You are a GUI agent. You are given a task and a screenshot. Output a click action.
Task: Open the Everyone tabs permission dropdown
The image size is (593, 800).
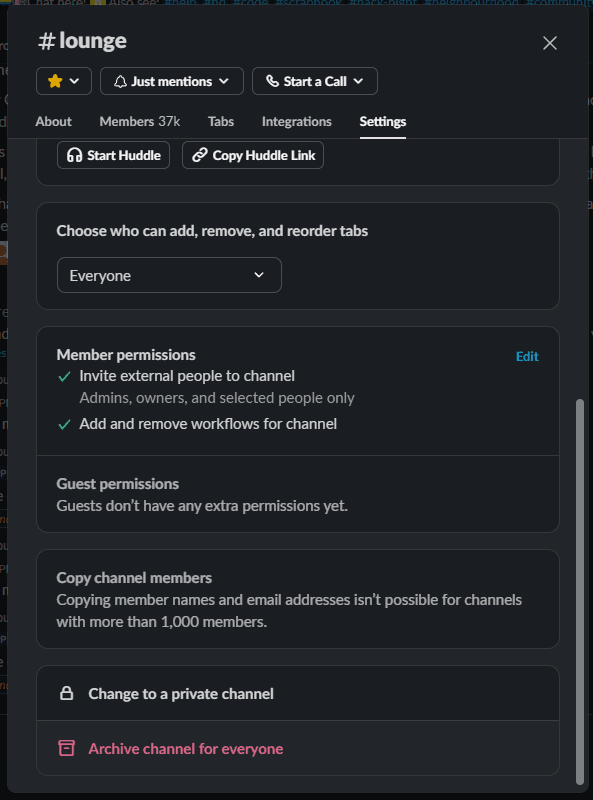coord(169,275)
